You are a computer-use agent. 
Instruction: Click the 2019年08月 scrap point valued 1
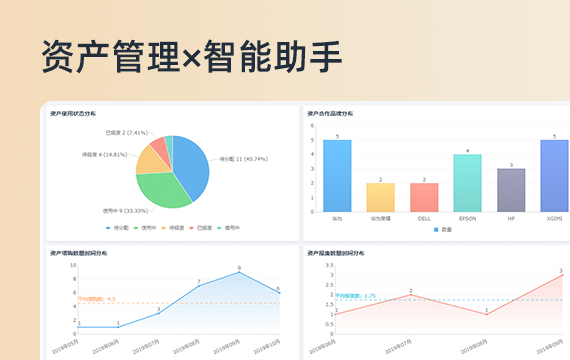click(x=487, y=314)
